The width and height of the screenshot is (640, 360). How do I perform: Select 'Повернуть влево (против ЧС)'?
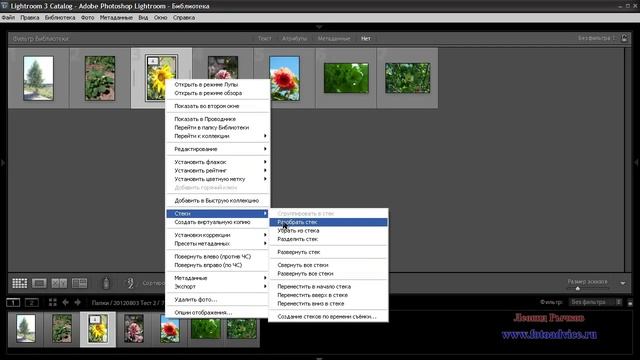click(x=218, y=256)
